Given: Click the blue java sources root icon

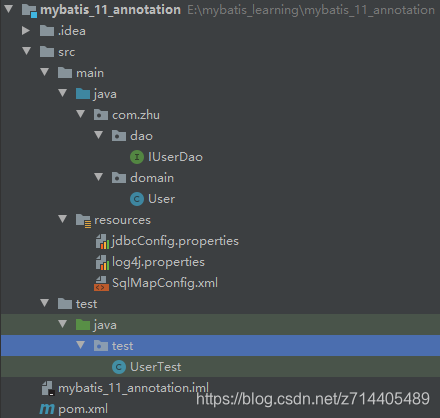Looking at the screenshot, I should [83, 94].
